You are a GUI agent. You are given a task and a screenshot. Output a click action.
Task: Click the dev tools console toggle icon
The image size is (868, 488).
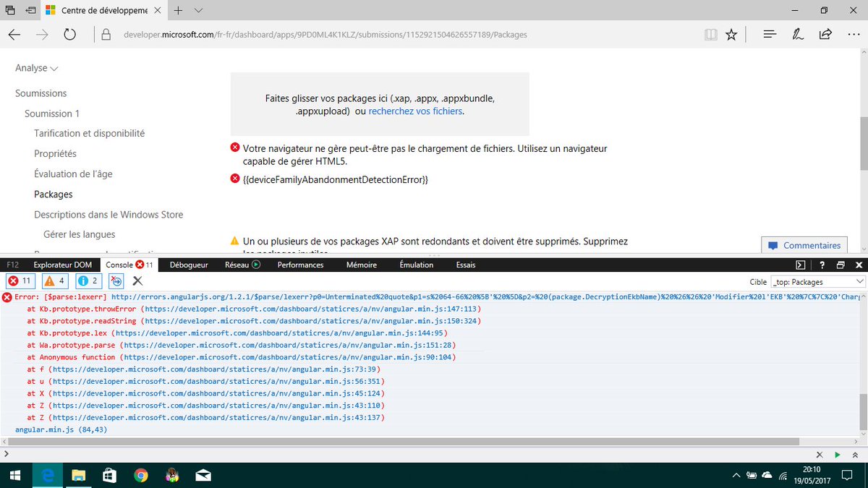(x=801, y=265)
